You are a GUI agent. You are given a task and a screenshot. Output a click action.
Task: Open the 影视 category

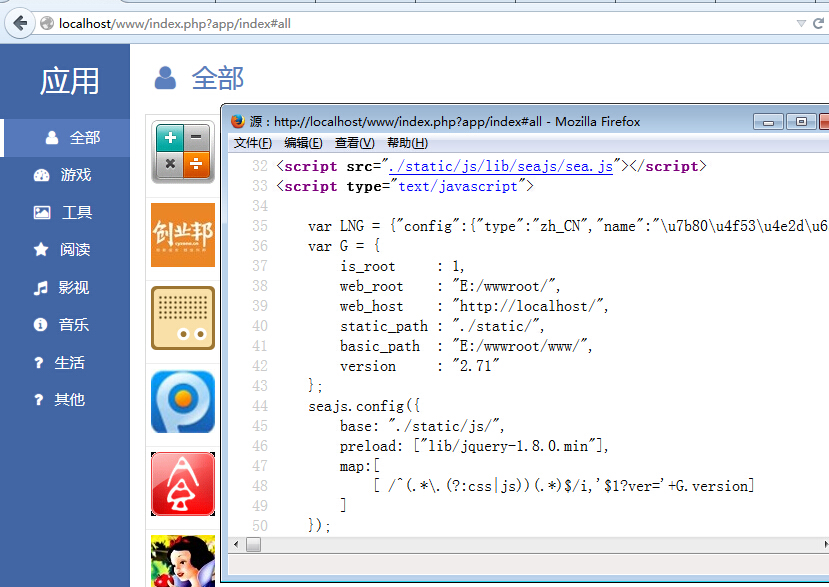65,288
